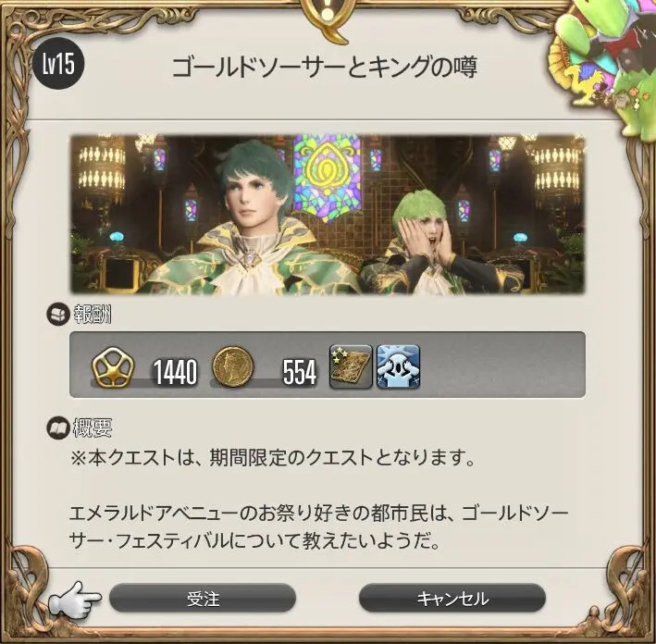Click the 1440 experience value
Image resolution: width=656 pixels, height=644 pixels.
[x=175, y=372]
